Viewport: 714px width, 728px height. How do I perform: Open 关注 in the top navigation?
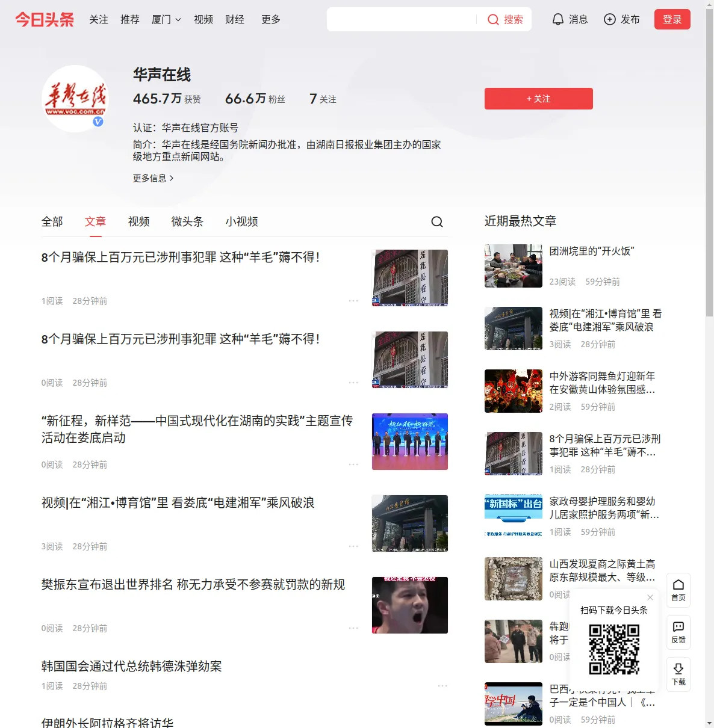click(99, 19)
